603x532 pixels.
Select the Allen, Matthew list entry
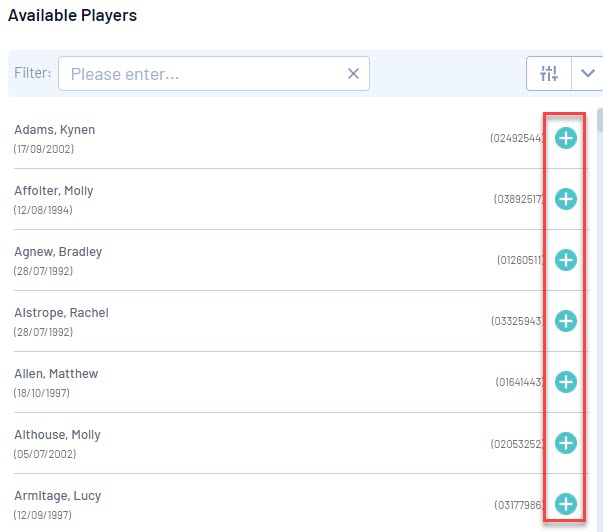tap(56, 374)
